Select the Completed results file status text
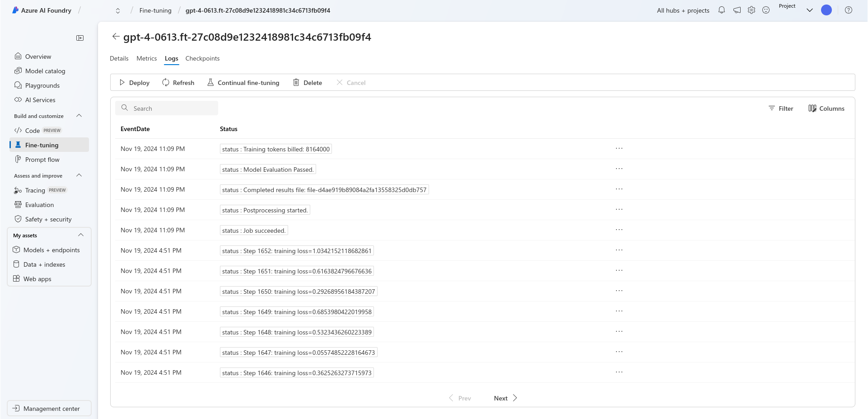The width and height of the screenshot is (868, 419). [x=324, y=190]
